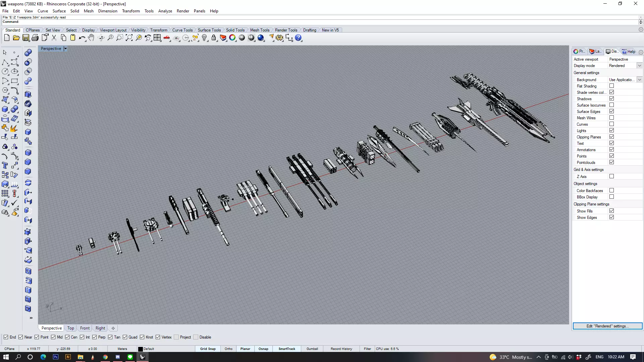This screenshot has width=644, height=362.
Task: Open the Display mode dropdown
Action: pyautogui.click(x=639, y=66)
